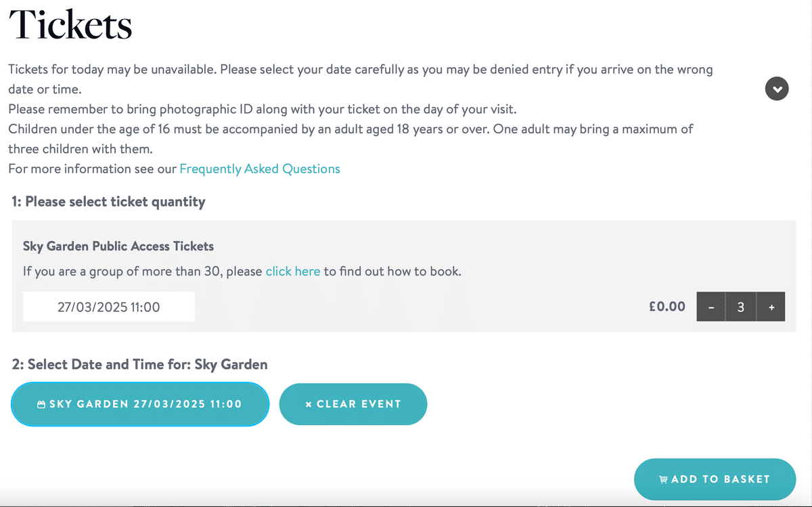Click the 'Please select ticket quantity' heading

(x=108, y=202)
